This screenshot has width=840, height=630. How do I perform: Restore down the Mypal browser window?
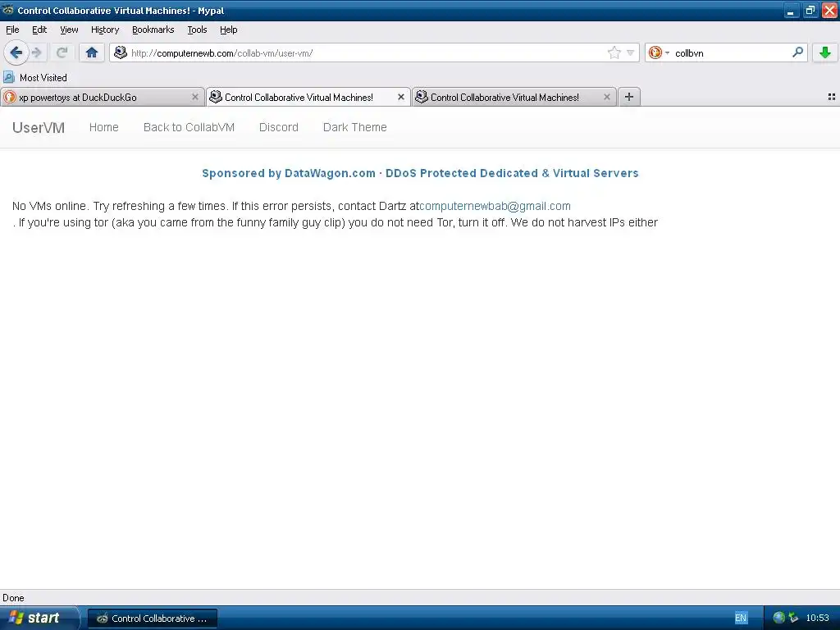pyautogui.click(x=810, y=10)
